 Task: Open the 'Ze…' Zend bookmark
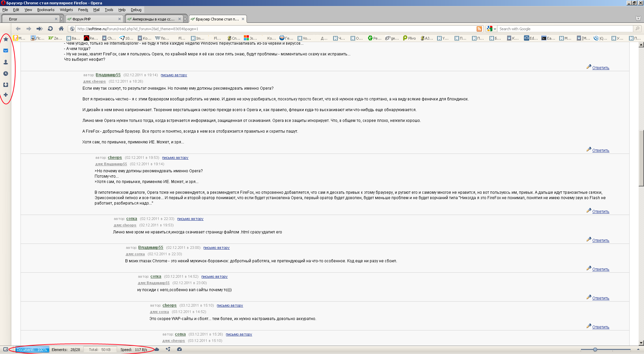[x=55, y=38]
